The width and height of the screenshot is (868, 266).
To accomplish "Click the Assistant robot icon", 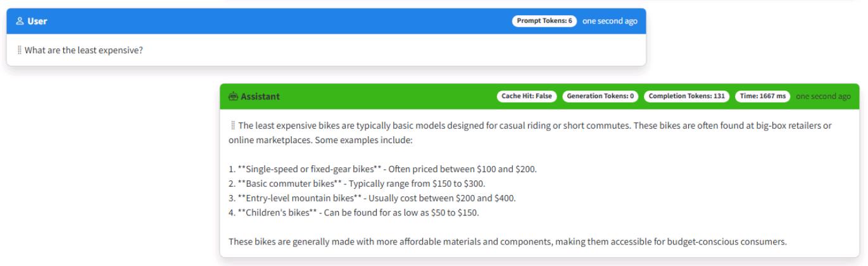I will coord(232,97).
